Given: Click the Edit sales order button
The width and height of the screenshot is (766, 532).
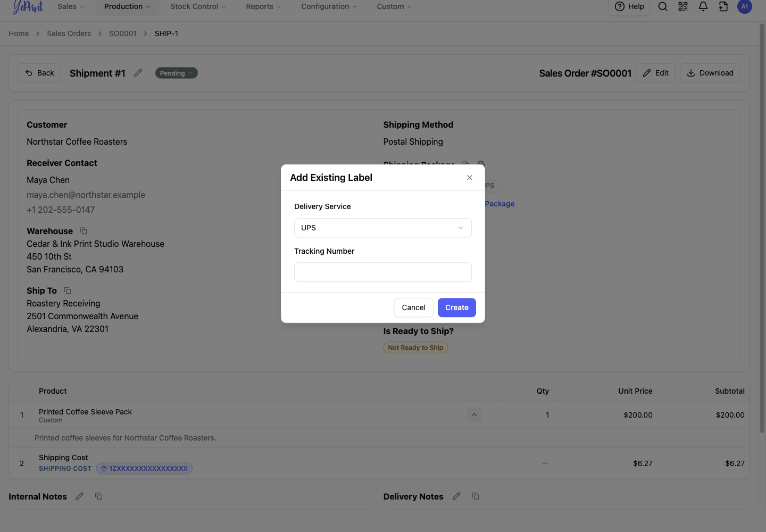Looking at the screenshot, I should coord(655,73).
